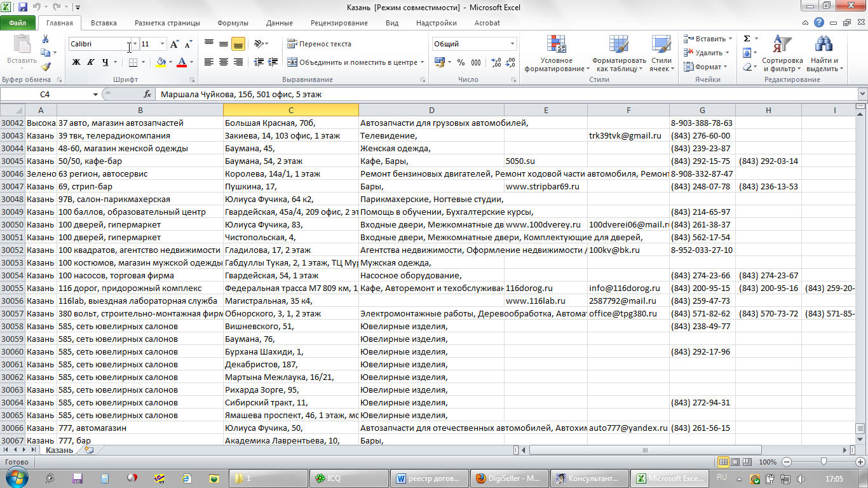This screenshot has height=488, width=868.
Task: Click the formula bar input field
Action: pos(507,94)
